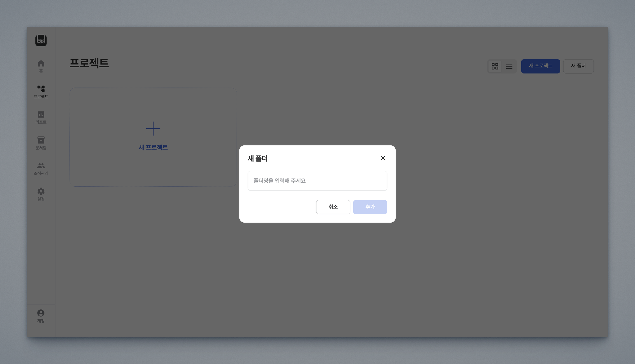
Task: Click the 새 폴더 header button
Action: [x=578, y=66]
